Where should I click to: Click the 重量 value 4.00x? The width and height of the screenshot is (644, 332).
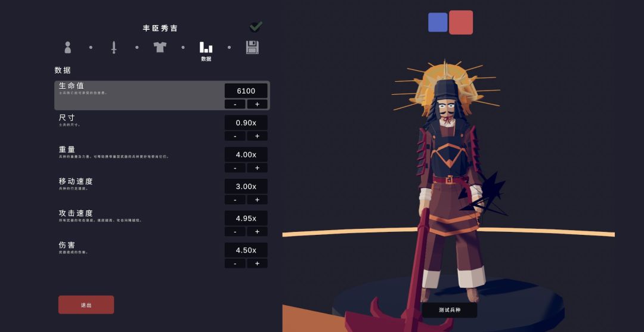(246, 155)
